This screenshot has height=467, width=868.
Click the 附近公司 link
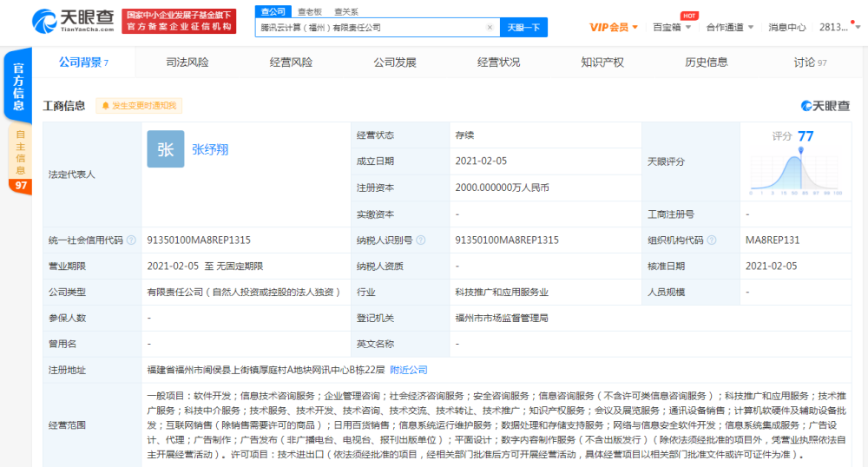409,370
